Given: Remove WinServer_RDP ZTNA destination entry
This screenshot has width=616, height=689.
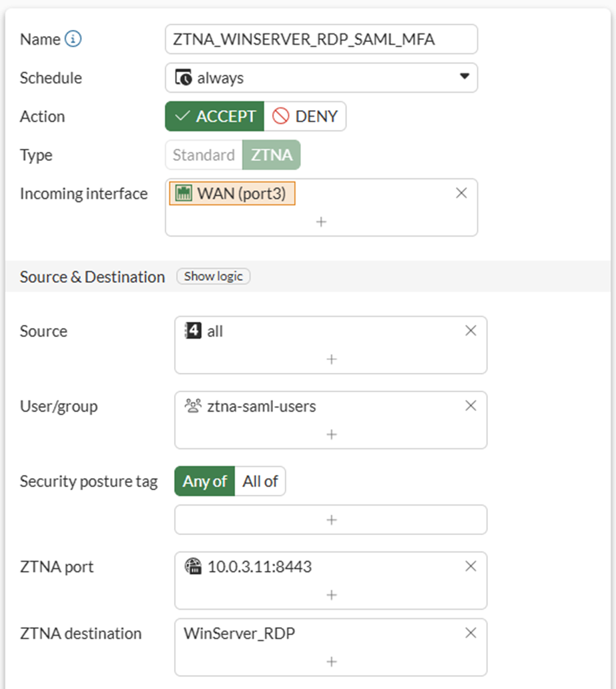Looking at the screenshot, I should pyautogui.click(x=471, y=633).
